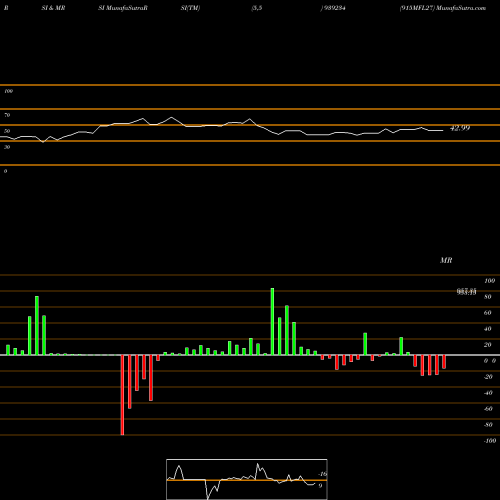500x500 pixels.
Task: Click the 80 label on MR axis
Action: point(488,297)
